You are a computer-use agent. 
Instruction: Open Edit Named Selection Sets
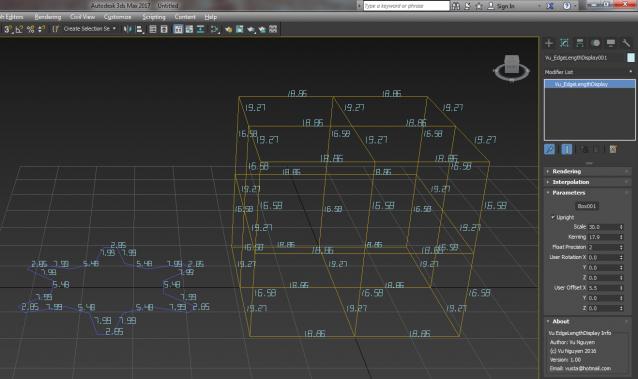tap(55, 29)
